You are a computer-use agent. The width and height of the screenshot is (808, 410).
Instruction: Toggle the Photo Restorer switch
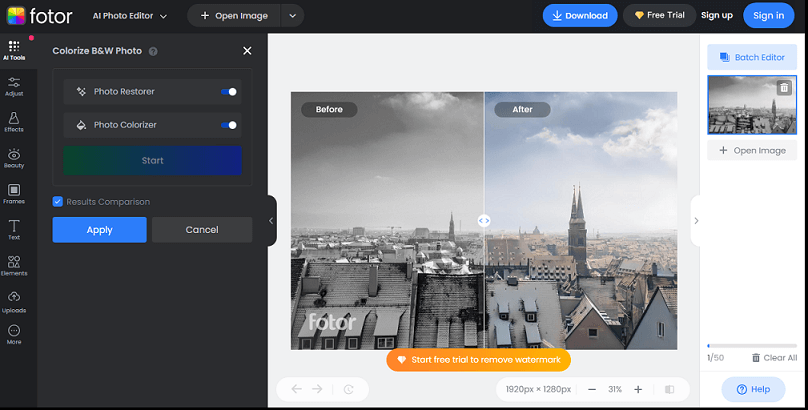pyautogui.click(x=229, y=92)
